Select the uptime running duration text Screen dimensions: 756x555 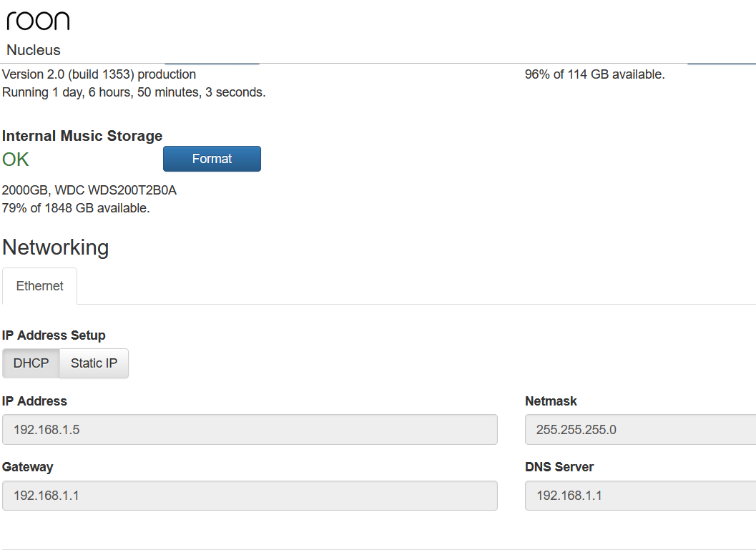click(x=133, y=92)
